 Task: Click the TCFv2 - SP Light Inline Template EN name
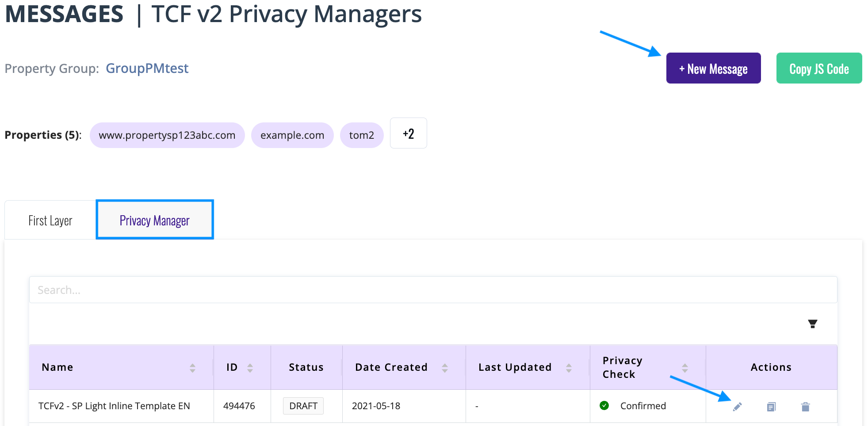pos(114,406)
